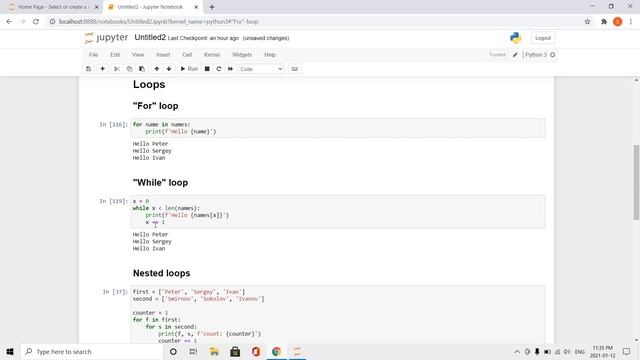Move selected cell up arrow
Image resolution: width=640 pixels, height=360 pixels.
click(157, 69)
